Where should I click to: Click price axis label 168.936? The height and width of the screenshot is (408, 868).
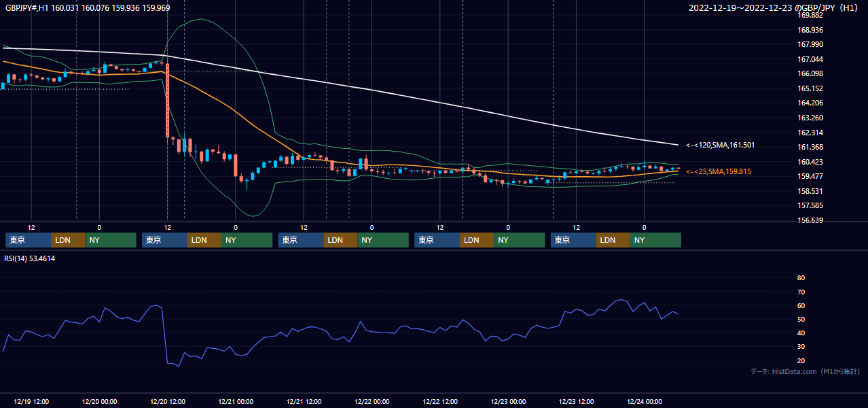pos(810,30)
